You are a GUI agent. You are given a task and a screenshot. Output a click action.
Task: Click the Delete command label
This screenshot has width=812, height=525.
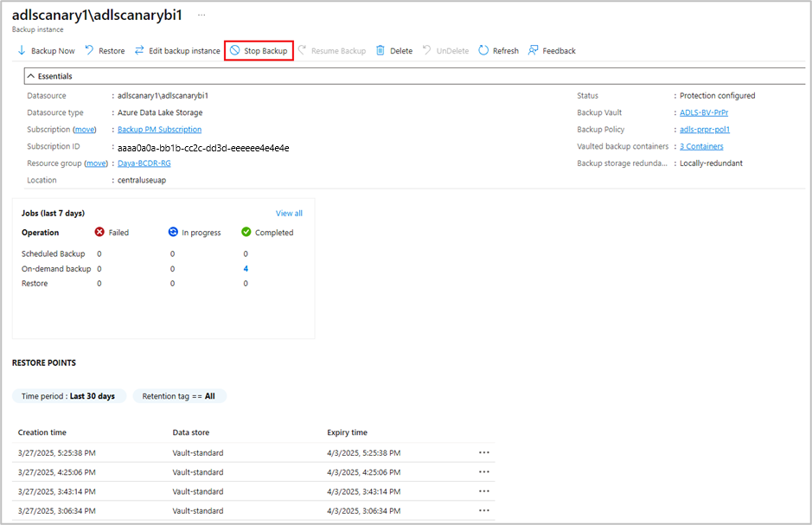click(x=401, y=51)
